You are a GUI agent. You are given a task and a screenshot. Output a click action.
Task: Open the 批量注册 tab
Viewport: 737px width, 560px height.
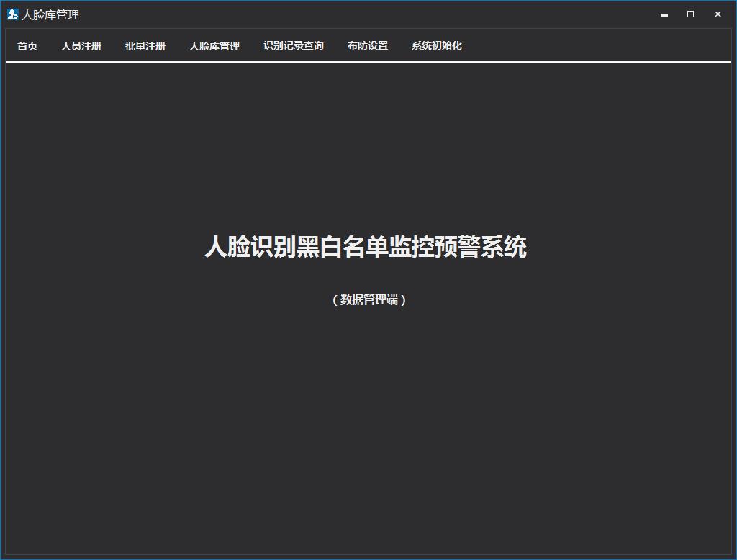[145, 45]
